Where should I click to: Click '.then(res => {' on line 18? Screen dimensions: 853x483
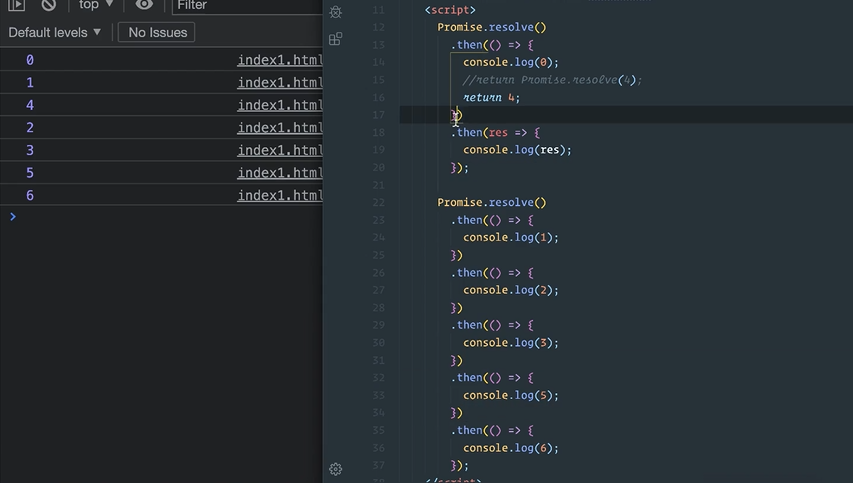tap(495, 133)
